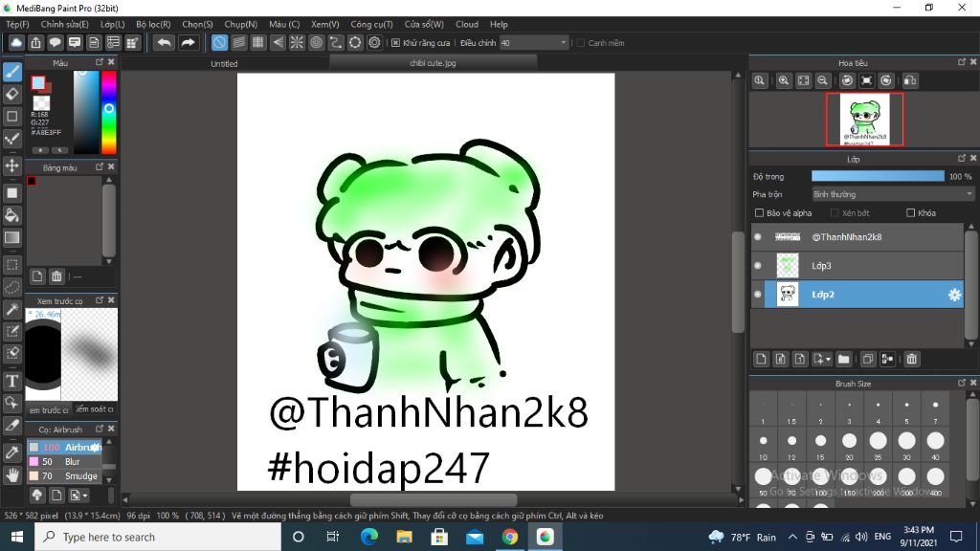Open the Cloud menu
980x551 pixels.
(x=467, y=24)
